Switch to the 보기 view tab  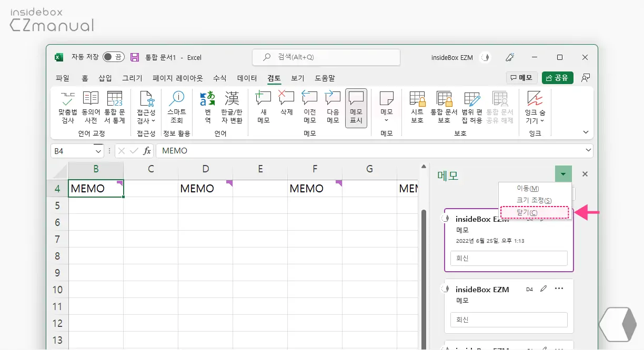coord(298,78)
